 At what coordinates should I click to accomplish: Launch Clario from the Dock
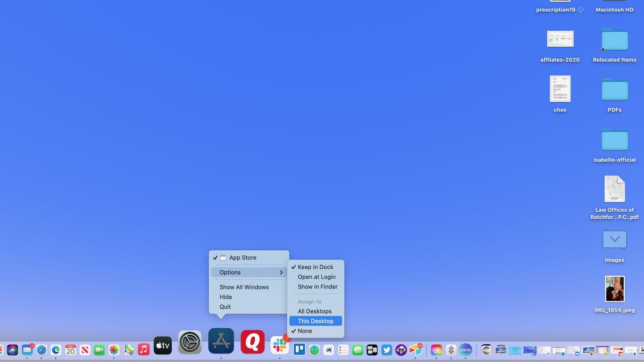(x=465, y=350)
